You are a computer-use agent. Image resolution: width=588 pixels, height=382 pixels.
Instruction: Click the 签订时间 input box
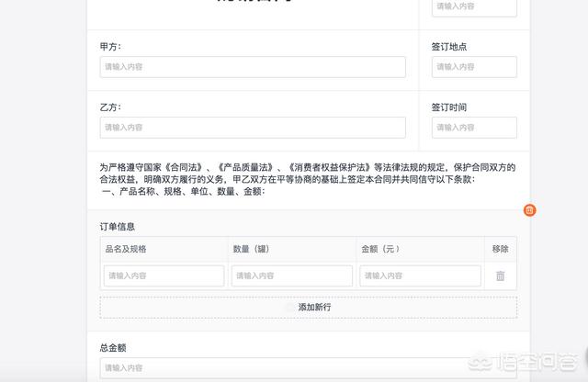(474, 128)
